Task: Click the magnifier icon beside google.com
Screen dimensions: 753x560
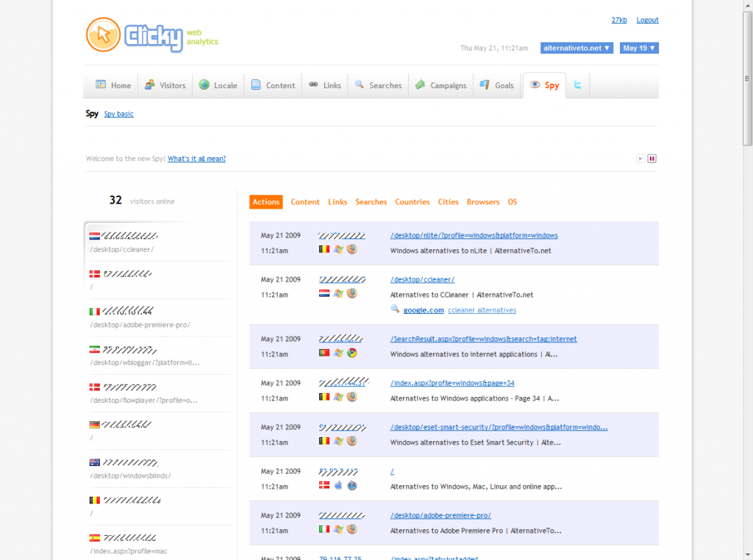Action: 395,309
